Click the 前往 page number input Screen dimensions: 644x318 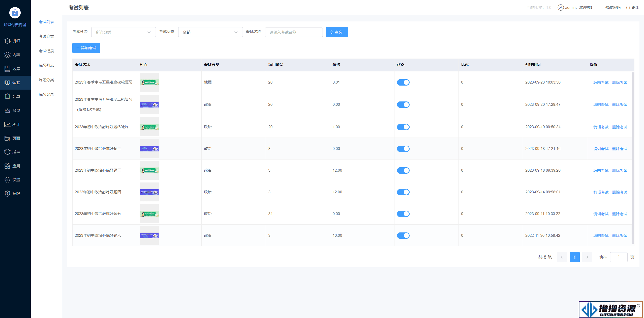point(619,257)
